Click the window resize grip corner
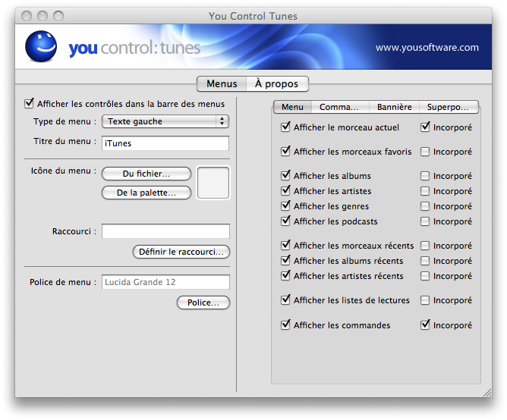Screen dimensions: 507x420 point(487,393)
